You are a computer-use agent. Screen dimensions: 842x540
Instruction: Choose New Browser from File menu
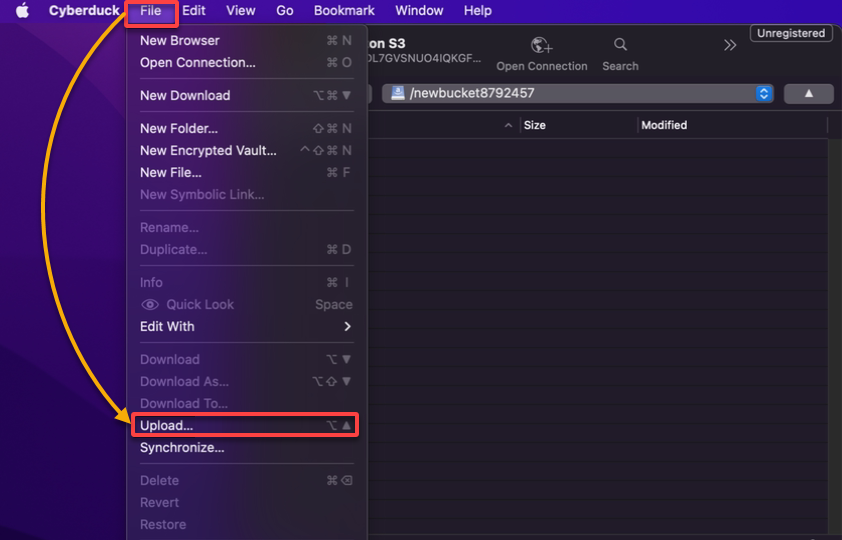tap(246, 40)
